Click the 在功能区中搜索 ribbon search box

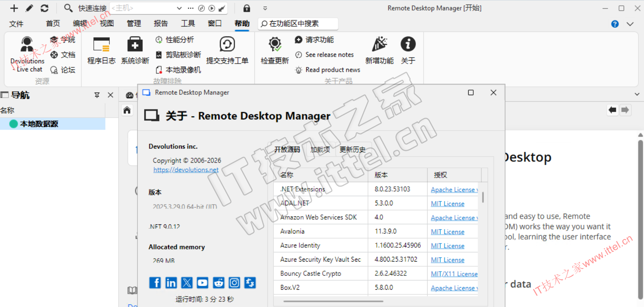point(298,24)
